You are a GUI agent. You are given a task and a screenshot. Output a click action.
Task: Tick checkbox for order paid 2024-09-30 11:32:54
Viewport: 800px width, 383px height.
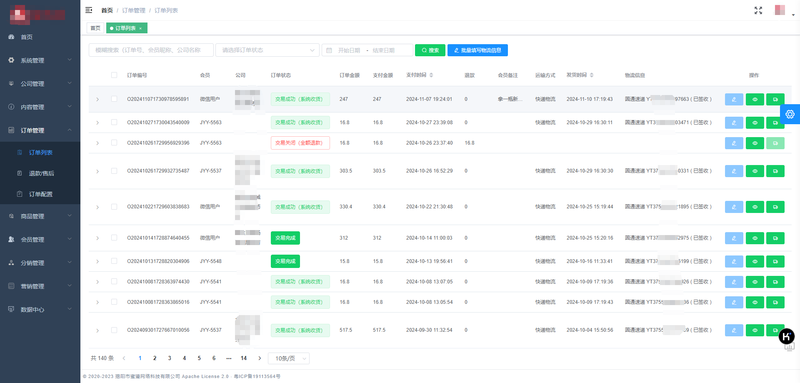(x=114, y=330)
